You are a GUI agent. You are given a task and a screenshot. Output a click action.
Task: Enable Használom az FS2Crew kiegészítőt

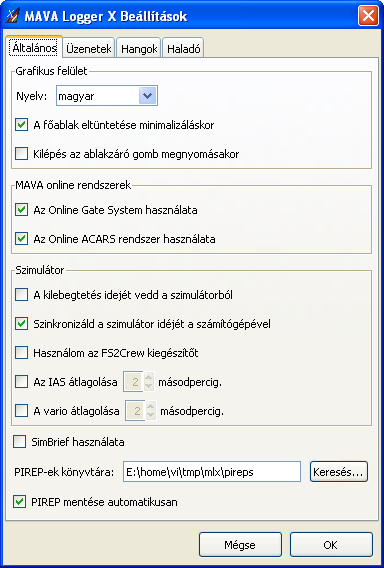[x=21, y=353]
